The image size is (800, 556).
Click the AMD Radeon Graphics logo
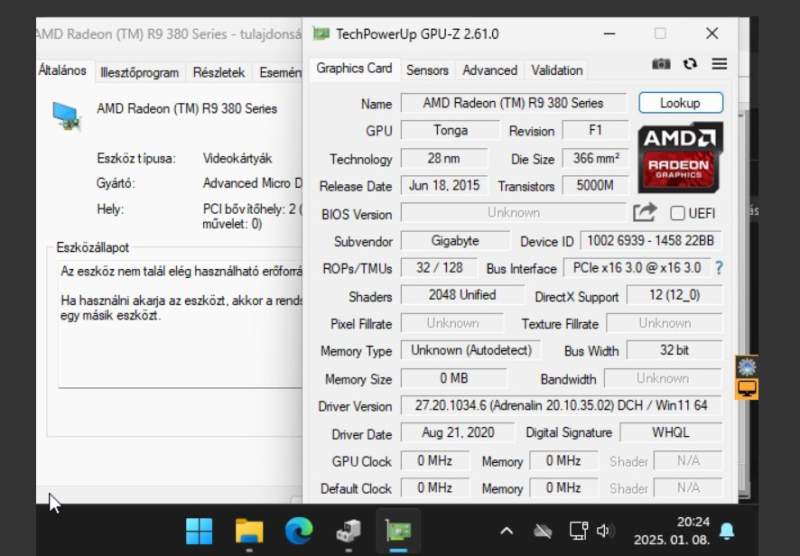click(680, 157)
